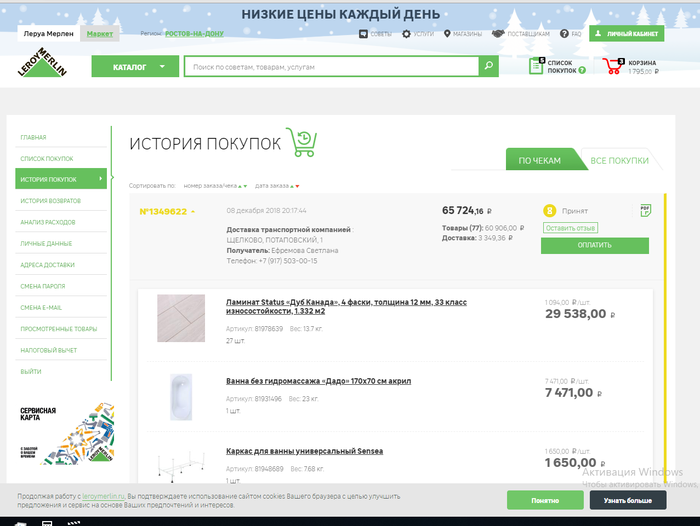Click the laminate price 29 538,00

click(x=580, y=314)
